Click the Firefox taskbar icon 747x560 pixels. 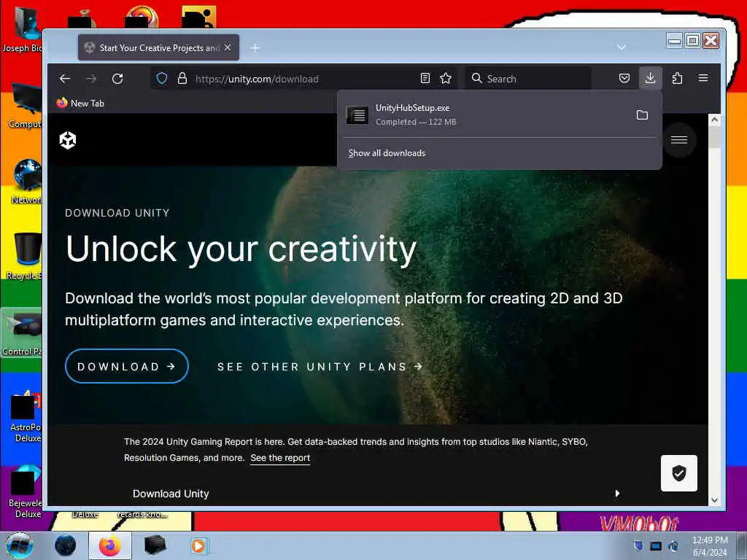click(x=110, y=545)
